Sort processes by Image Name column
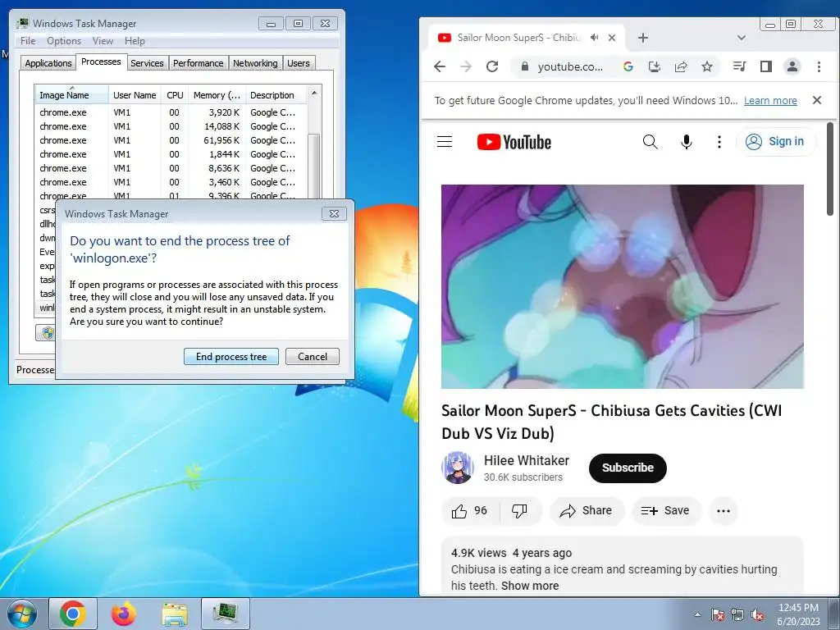 tap(71, 95)
